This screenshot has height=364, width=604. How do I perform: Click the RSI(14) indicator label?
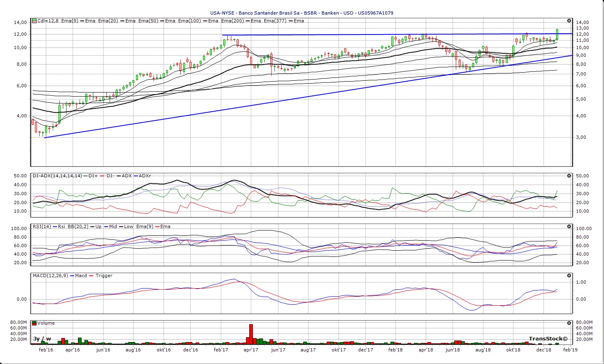point(42,226)
